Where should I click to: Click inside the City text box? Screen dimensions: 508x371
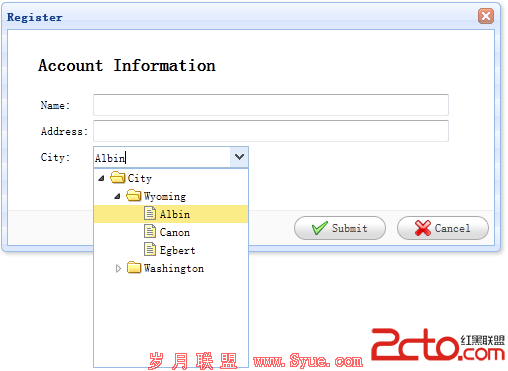[162, 157]
